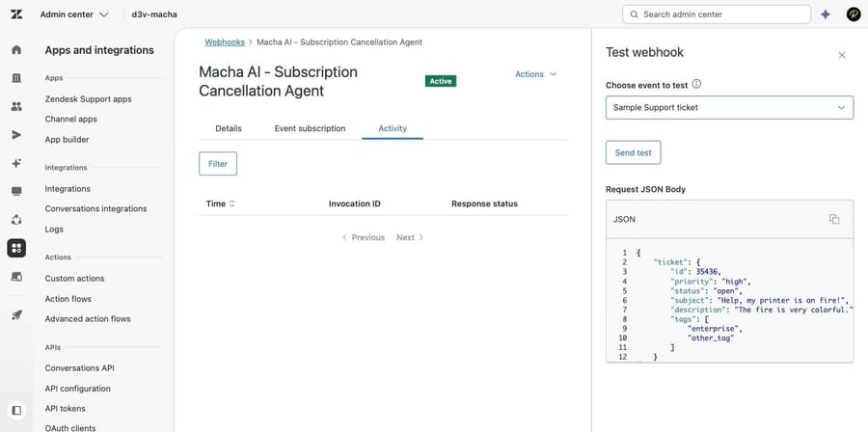The height and width of the screenshot is (432, 868).
Task: Open Conversations API
Action: (x=80, y=367)
